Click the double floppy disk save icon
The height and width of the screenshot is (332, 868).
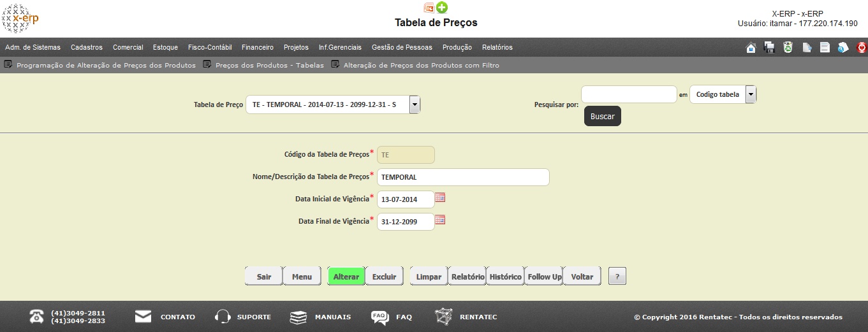(x=770, y=48)
